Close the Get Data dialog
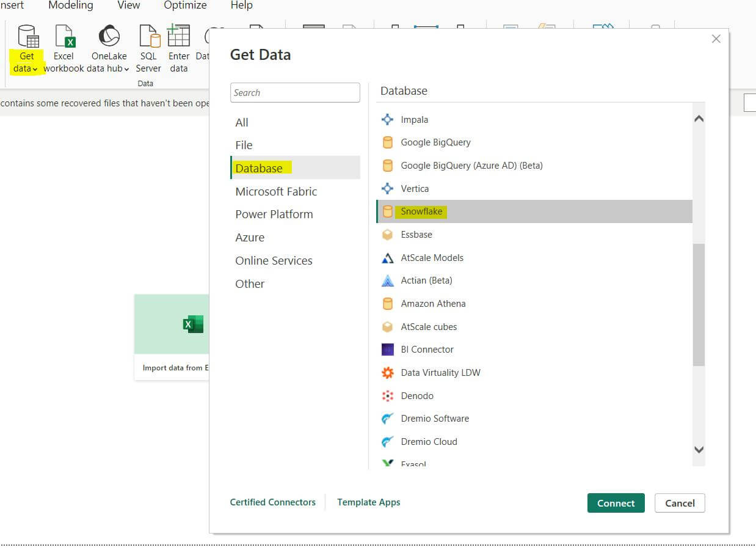Image resolution: width=756 pixels, height=550 pixels. point(716,39)
